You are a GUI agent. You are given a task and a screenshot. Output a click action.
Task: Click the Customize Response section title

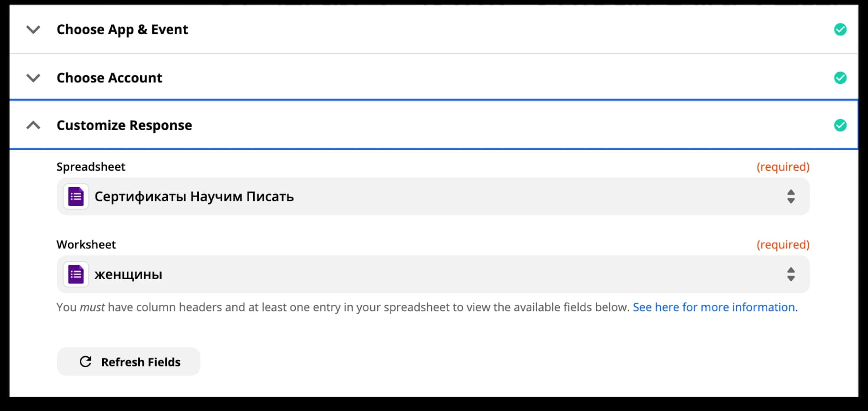coord(124,125)
